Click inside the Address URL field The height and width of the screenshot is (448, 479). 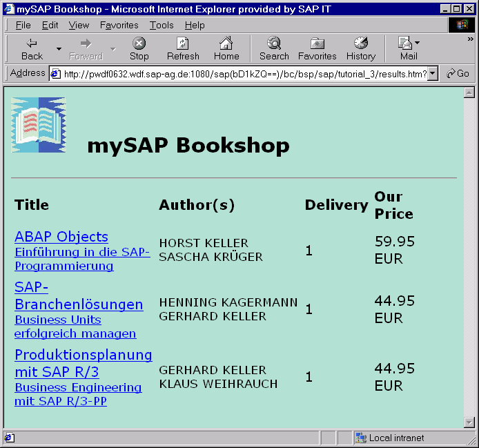click(242, 74)
